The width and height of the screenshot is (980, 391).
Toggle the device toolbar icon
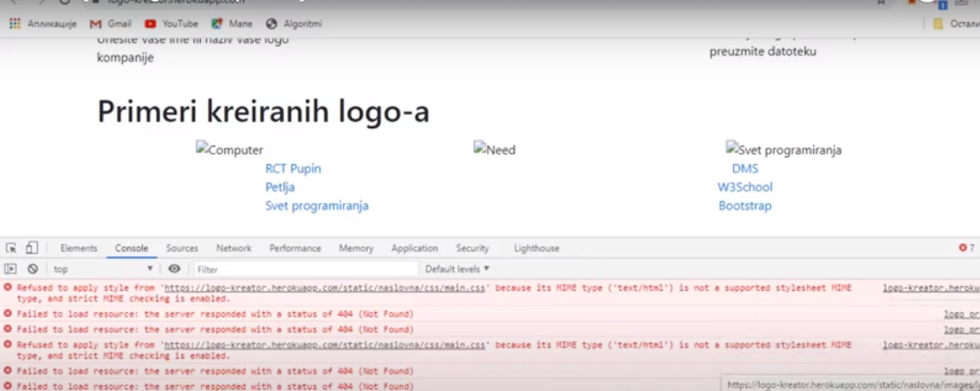pyautogui.click(x=32, y=248)
